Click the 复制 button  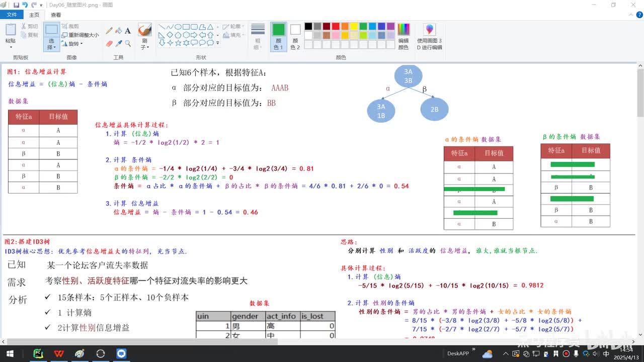(29, 35)
